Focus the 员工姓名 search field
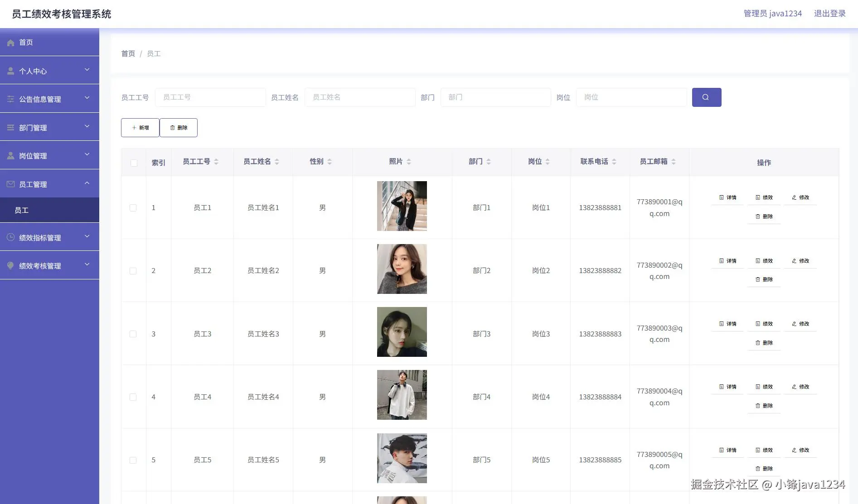The width and height of the screenshot is (858, 504). [360, 97]
